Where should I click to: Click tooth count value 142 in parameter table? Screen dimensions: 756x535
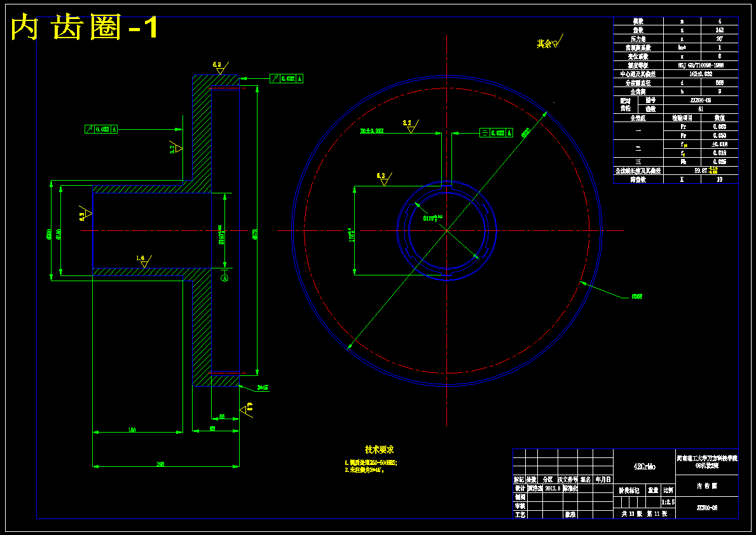tap(719, 30)
